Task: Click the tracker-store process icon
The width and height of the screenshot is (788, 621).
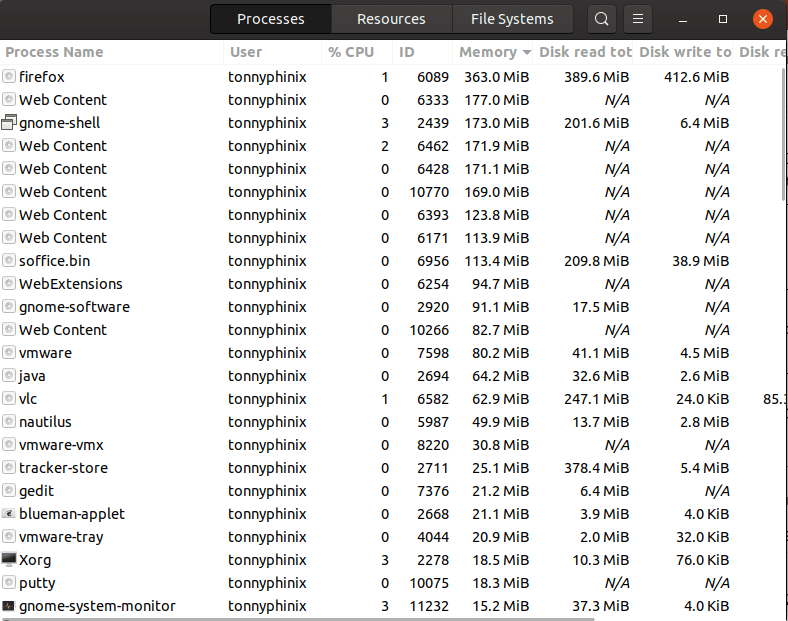Action: [9, 467]
